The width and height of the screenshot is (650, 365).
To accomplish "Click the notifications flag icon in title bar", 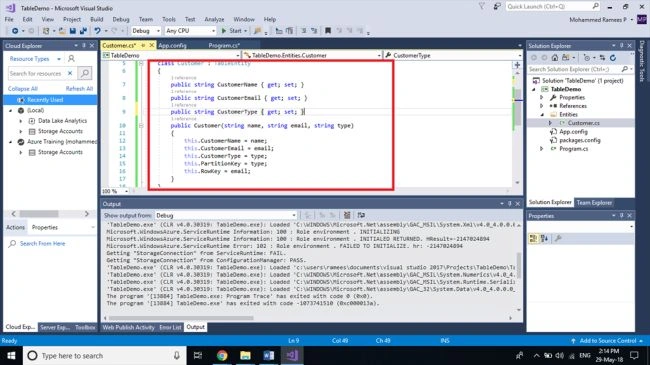I will pos(481,6).
